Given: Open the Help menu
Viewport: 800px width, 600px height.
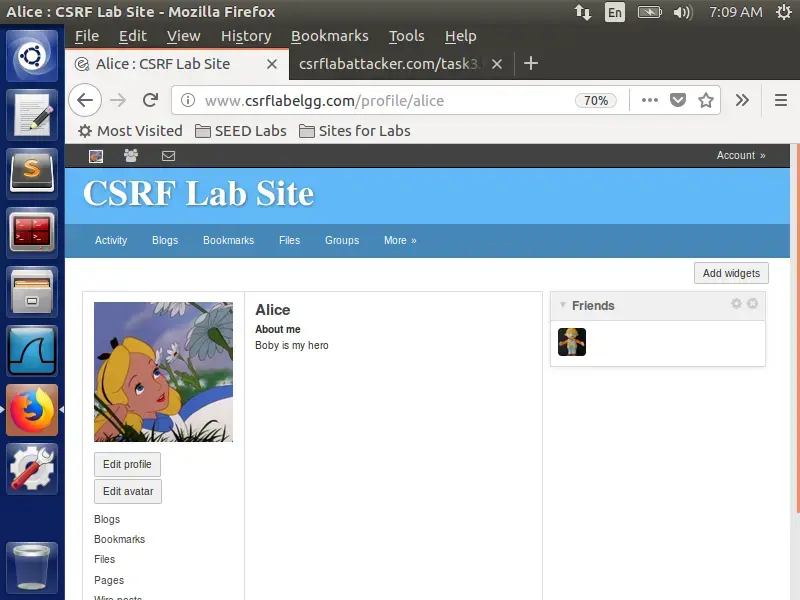Looking at the screenshot, I should coord(461,36).
